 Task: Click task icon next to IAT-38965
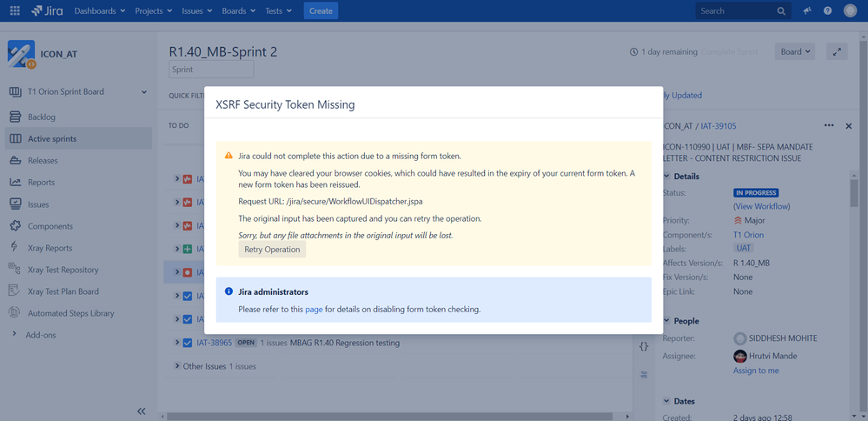[x=187, y=343]
